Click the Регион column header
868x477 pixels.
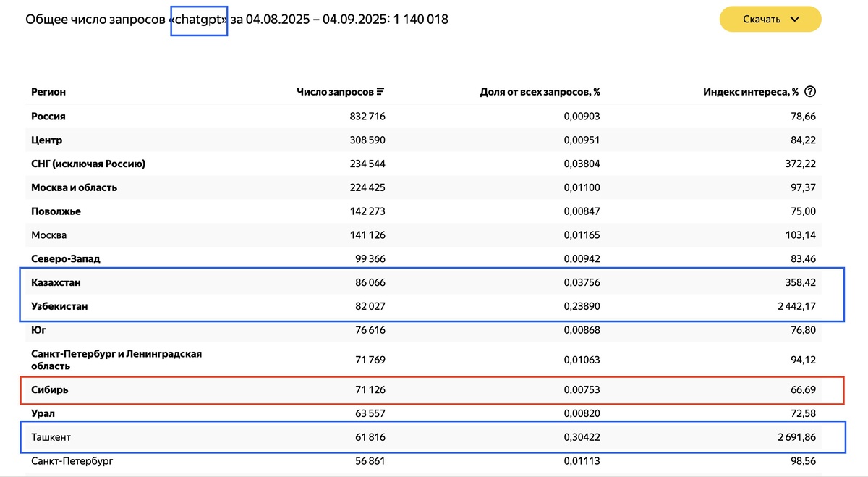[48, 92]
